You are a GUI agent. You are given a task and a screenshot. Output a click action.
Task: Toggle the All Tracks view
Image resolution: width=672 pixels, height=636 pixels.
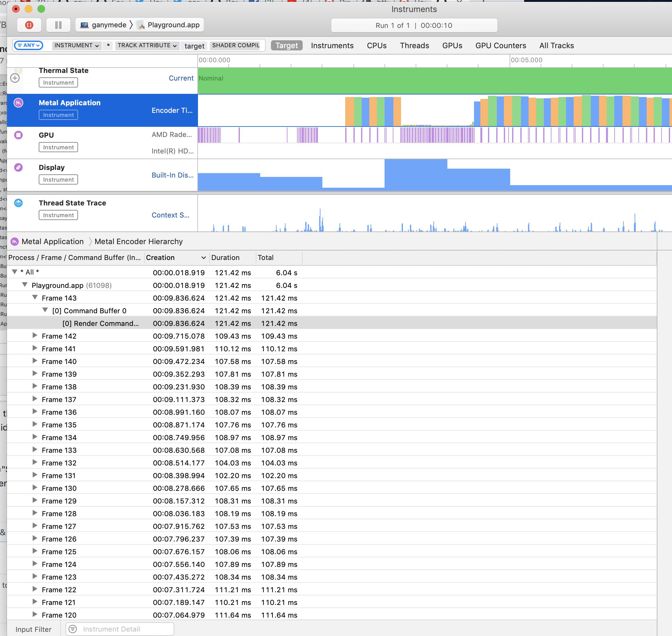tap(556, 45)
